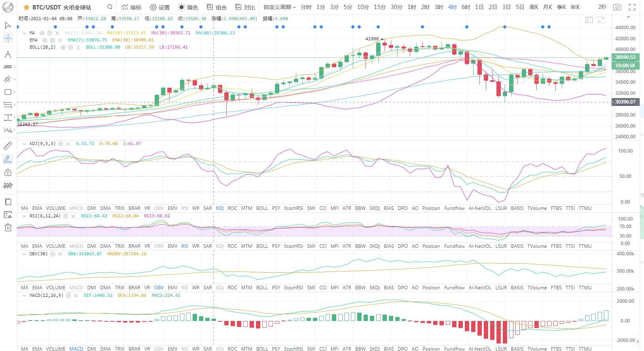Viewport: 644px width, 351px height.
Task: Activate the ruler measurement tool
Action: point(8,146)
